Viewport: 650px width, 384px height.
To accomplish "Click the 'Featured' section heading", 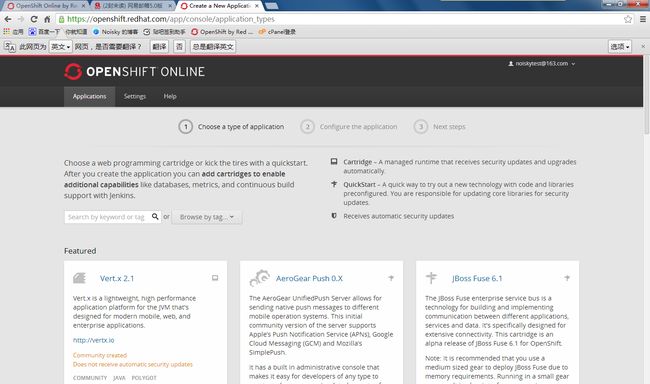I will point(80,251).
